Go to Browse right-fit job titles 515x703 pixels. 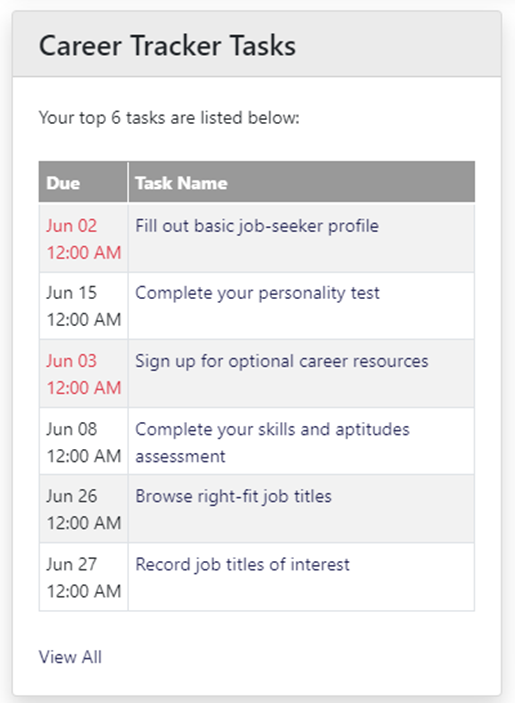click(x=233, y=496)
